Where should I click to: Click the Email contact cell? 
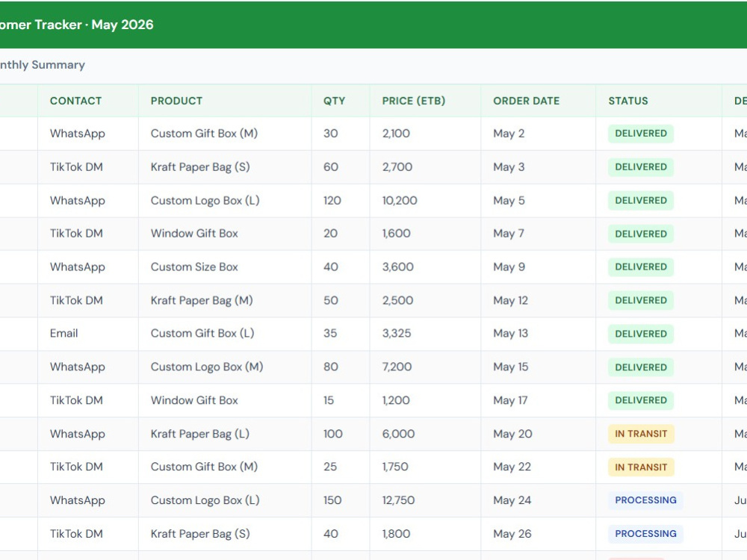click(x=88, y=333)
